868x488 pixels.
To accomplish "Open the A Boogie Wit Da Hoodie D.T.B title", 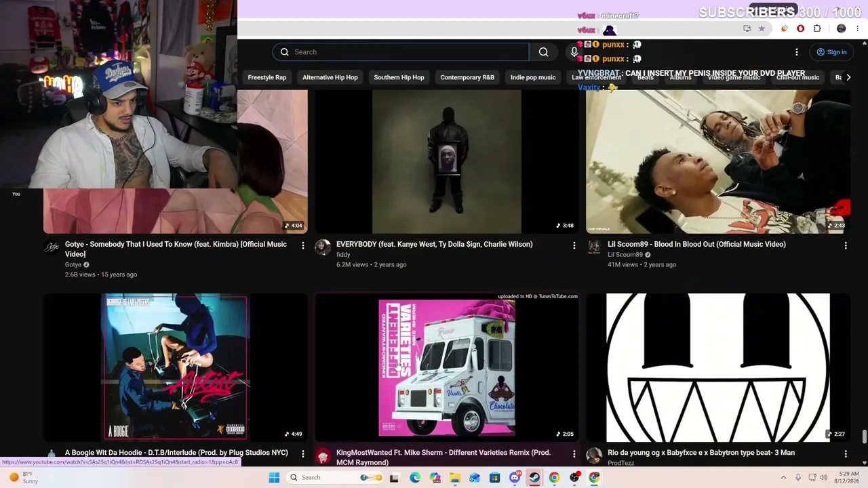I will point(176,453).
